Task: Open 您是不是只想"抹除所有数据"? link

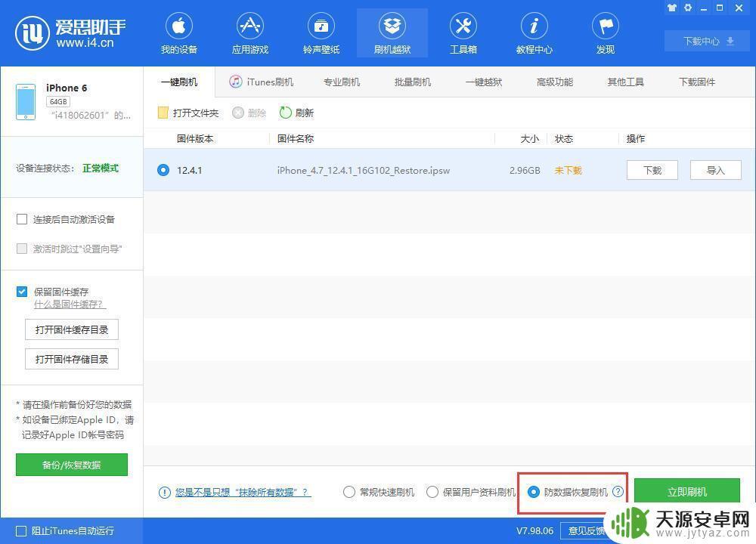Action: 243,492
